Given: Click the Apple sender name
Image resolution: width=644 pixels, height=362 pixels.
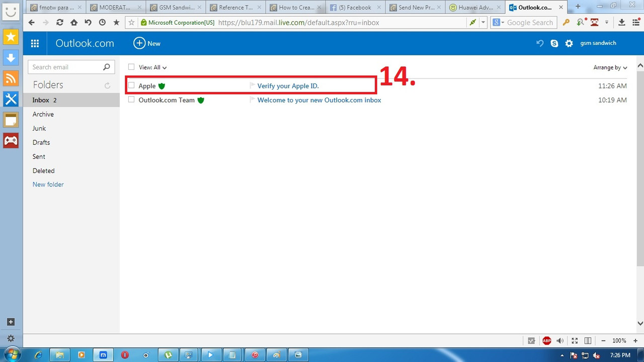Looking at the screenshot, I should [x=147, y=86].
